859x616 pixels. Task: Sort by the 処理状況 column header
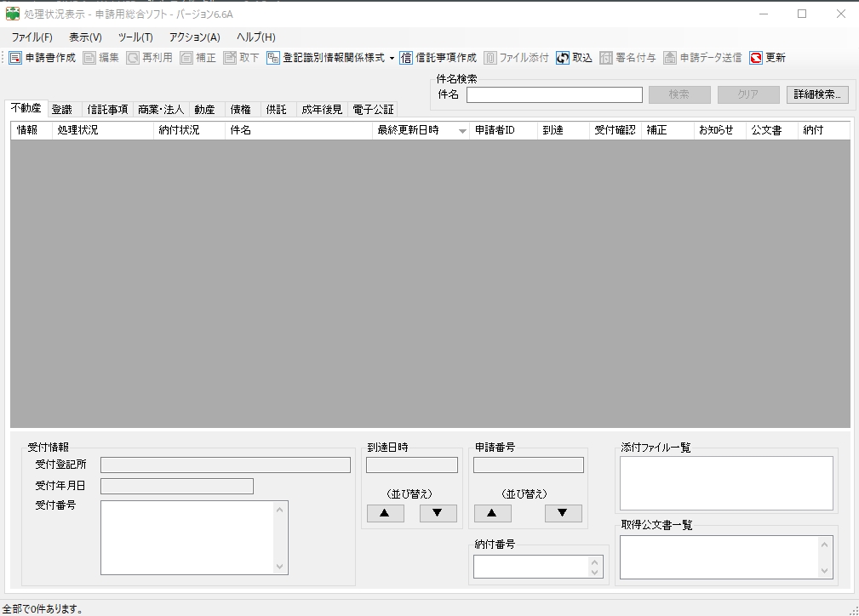click(x=103, y=130)
